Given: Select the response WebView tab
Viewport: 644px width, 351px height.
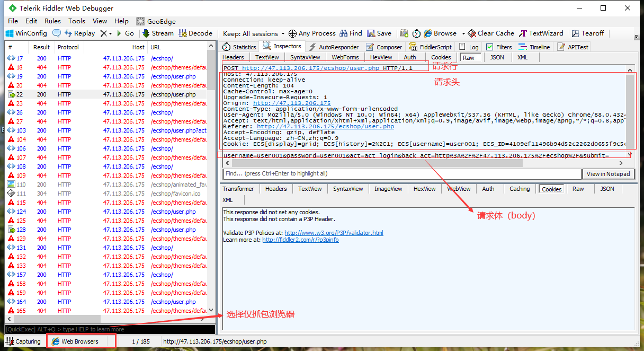Looking at the screenshot, I should coord(459,189).
